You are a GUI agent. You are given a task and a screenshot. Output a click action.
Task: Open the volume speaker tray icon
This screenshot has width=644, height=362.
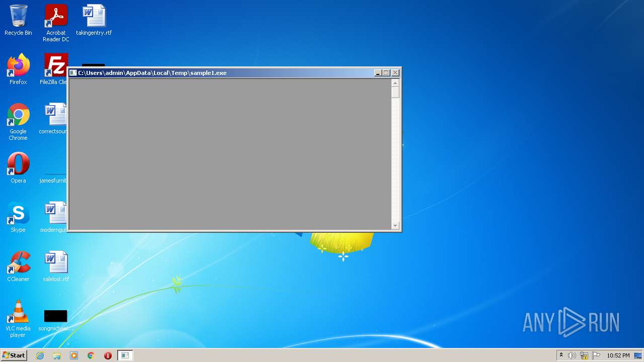pos(572,355)
